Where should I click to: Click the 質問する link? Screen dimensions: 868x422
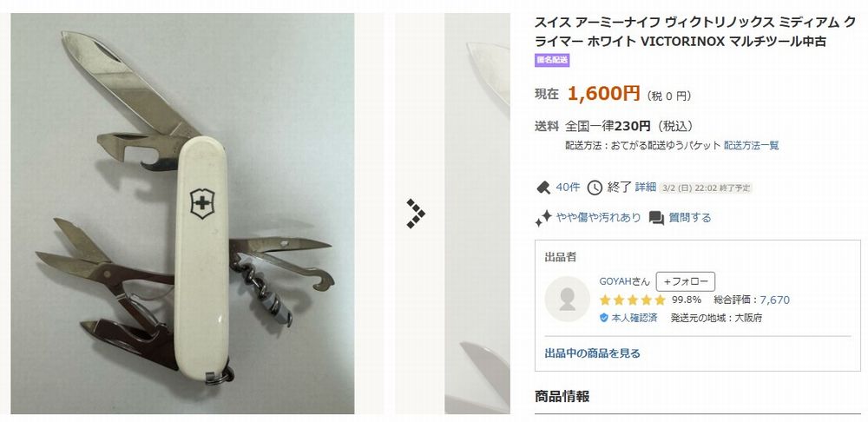[690, 218]
